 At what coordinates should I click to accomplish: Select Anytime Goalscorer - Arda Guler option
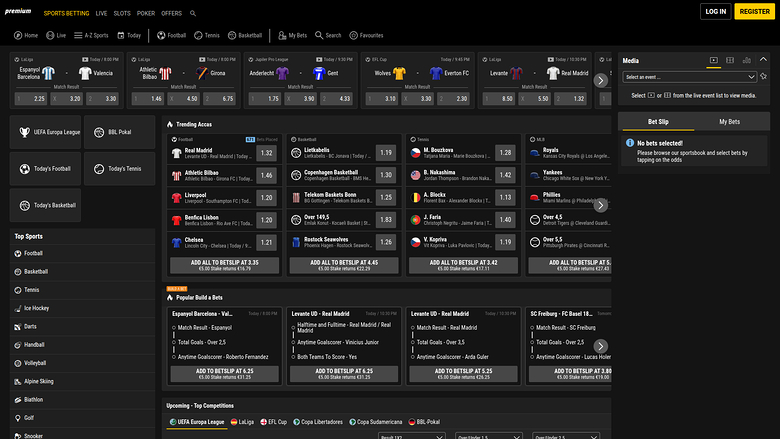click(x=413, y=357)
